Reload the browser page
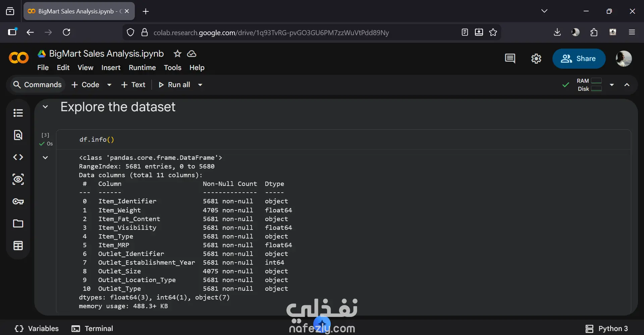This screenshot has height=335, width=644. [66, 32]
